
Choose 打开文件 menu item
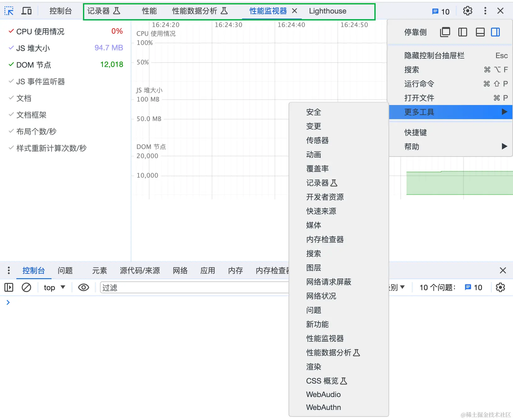(451, 98)
